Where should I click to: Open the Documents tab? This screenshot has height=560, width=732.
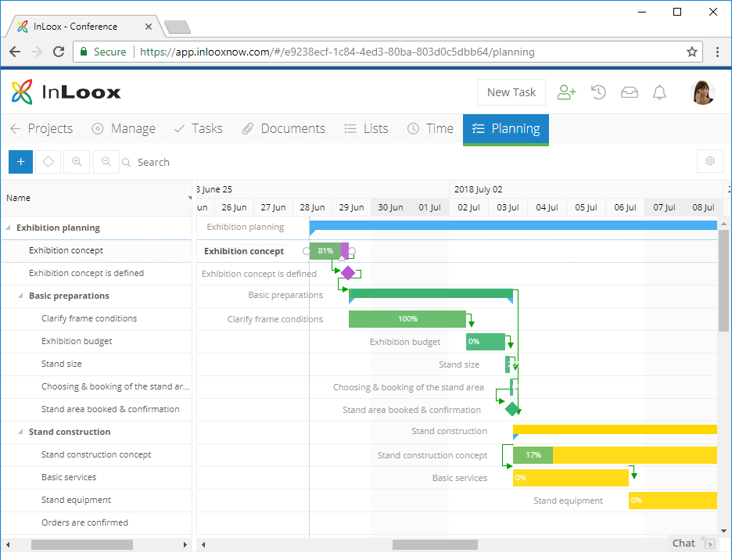[283, 128]
